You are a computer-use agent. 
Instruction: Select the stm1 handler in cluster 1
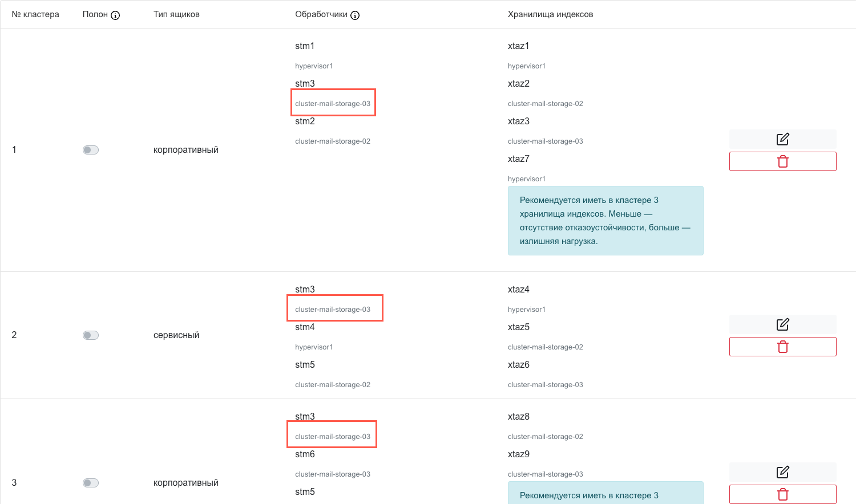[x=305, y=46]
